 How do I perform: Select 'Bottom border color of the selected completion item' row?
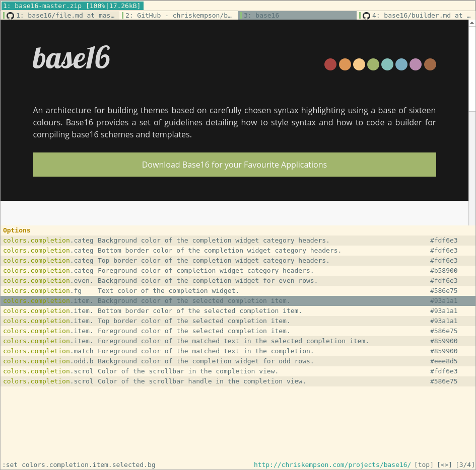[238, 311]
